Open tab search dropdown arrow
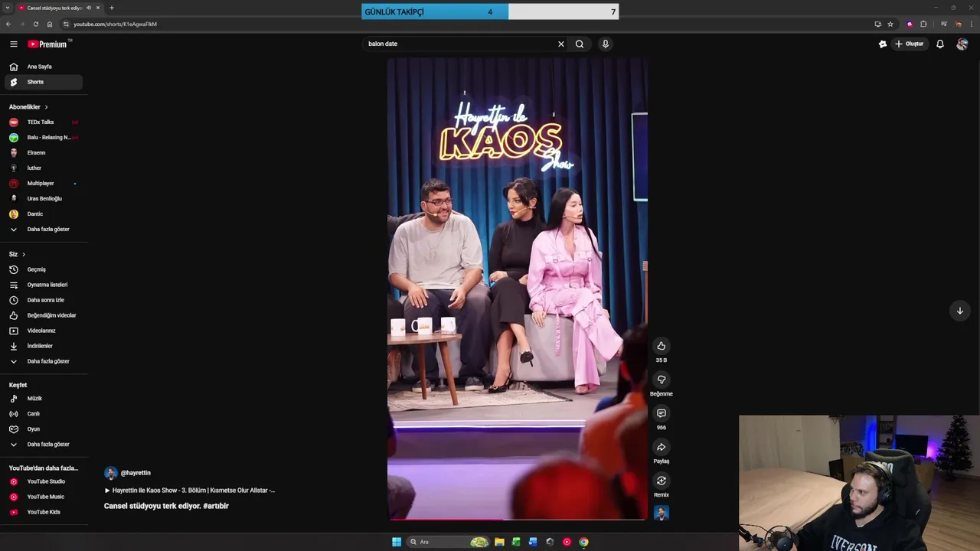 pos(7,8)
